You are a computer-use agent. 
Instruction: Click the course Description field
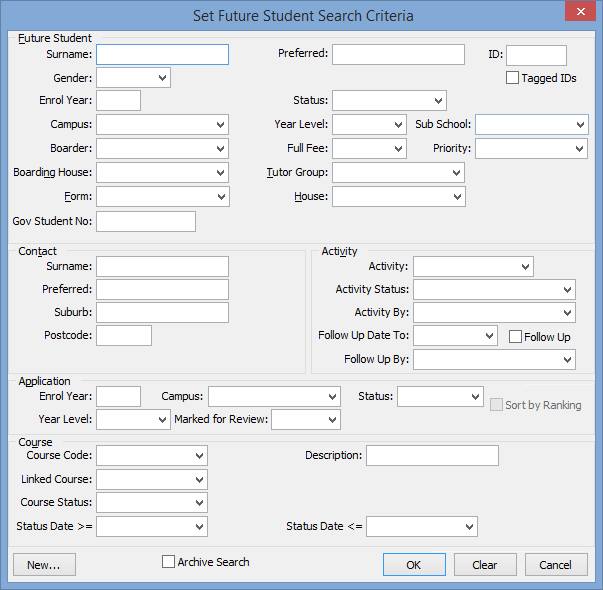click(432, 456)
